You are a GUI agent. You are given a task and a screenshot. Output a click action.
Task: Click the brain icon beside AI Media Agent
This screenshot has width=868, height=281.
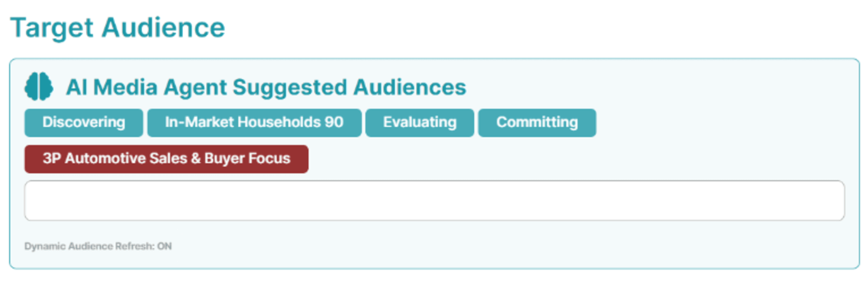(x=39, y=87)
